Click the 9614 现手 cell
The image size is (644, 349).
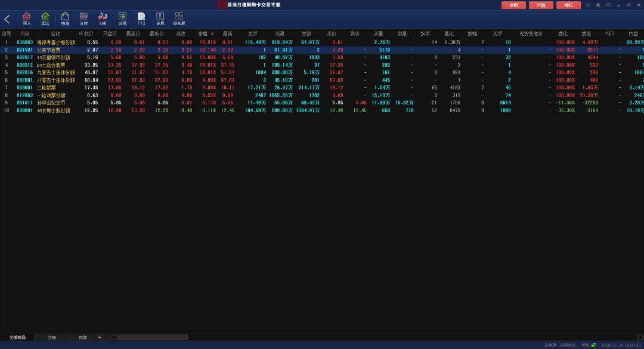coord(505,103)
